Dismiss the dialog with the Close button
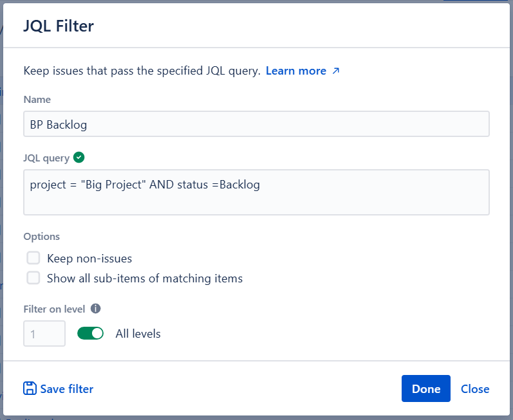Screen dimensions: 513x420 pyautogui.click(x=475, y=388)
